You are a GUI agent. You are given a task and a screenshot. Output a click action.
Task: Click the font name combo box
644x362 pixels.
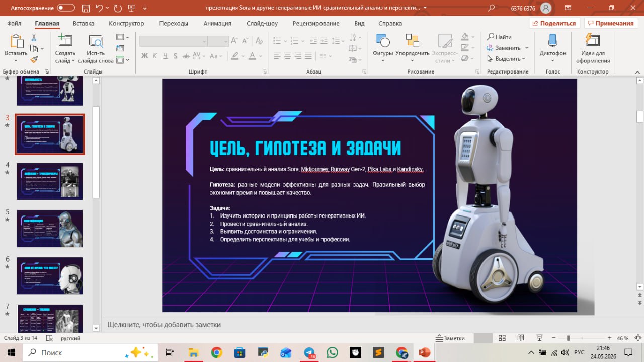(174, 41)
